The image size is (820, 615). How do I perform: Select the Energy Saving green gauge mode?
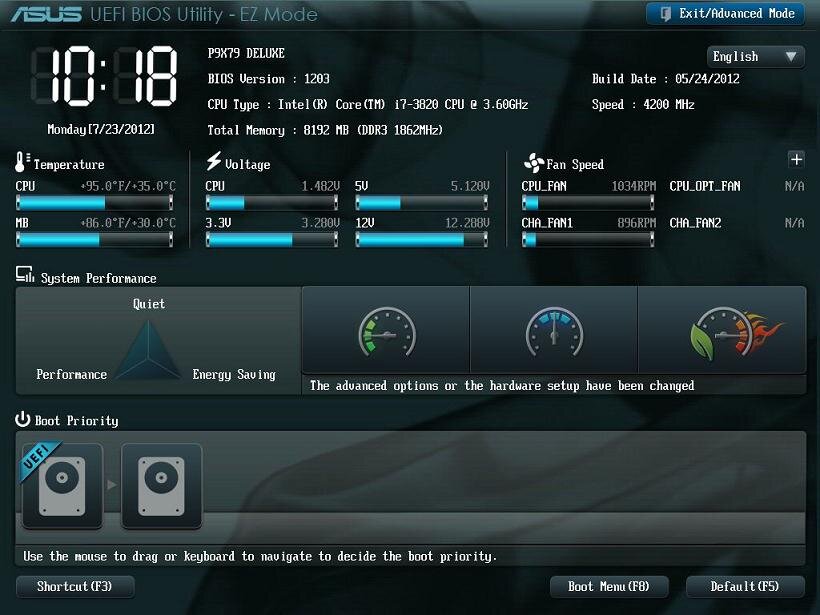(386, 330)
